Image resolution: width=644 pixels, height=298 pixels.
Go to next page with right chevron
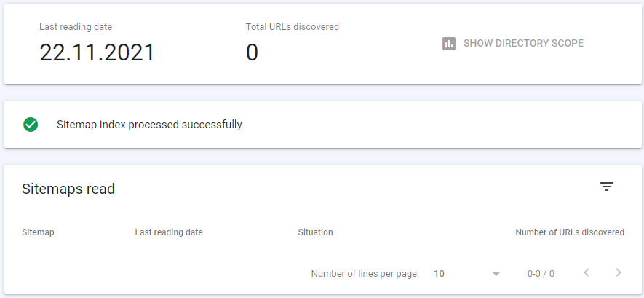(619, 272)
